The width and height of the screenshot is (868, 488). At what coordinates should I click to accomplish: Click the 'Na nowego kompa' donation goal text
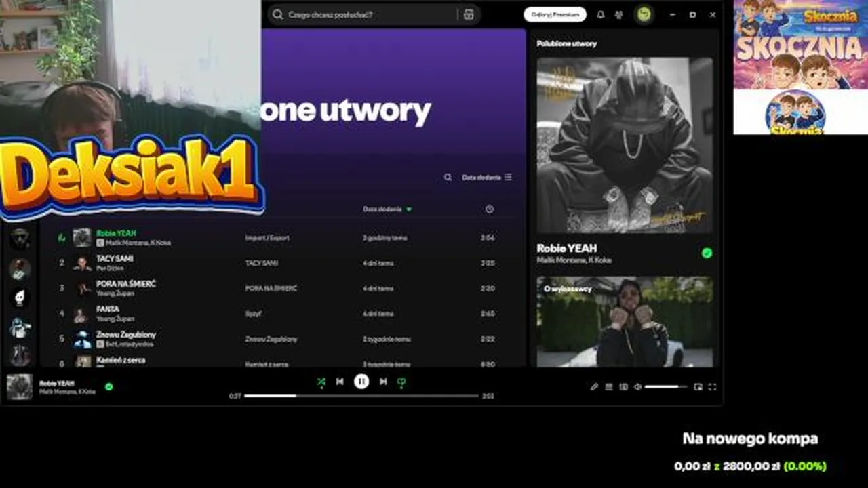(x=750, y=439)
